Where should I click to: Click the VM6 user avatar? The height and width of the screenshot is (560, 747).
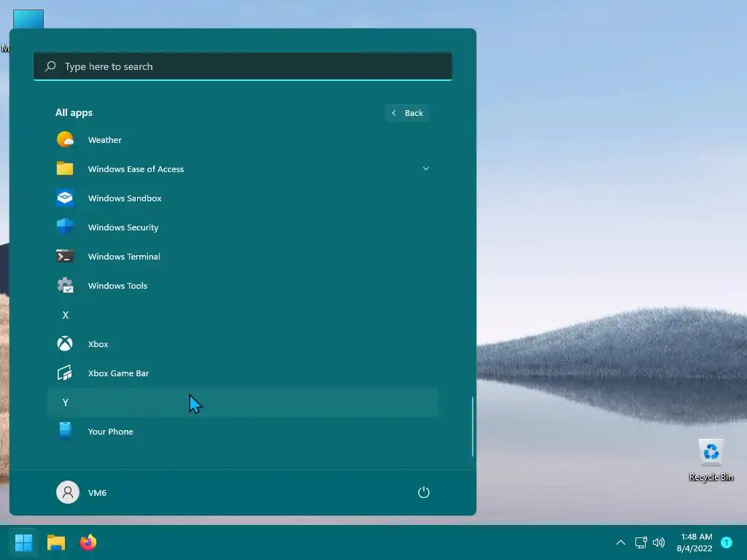pos(68,492)
